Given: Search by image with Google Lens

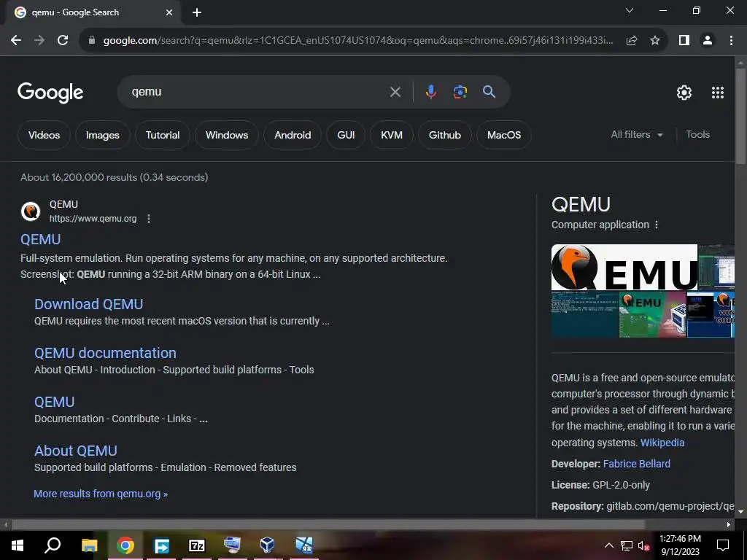Looking at the screenshot, I should click(460, 92).
